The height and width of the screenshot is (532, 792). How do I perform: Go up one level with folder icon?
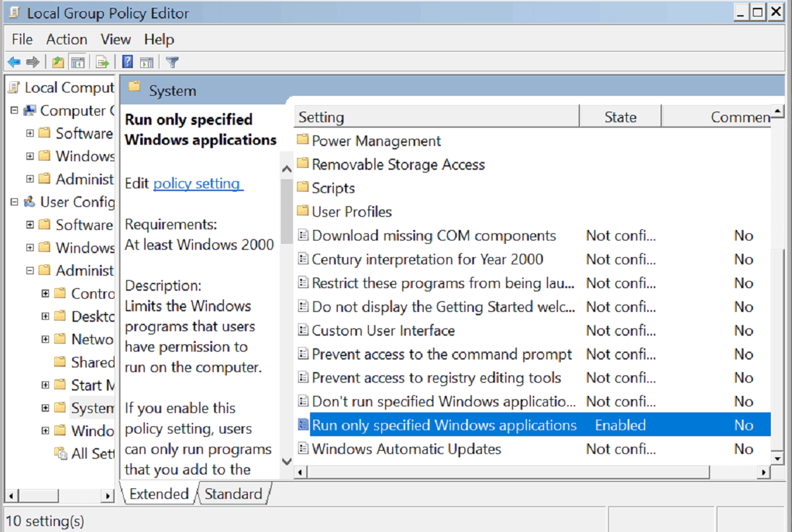58,63
